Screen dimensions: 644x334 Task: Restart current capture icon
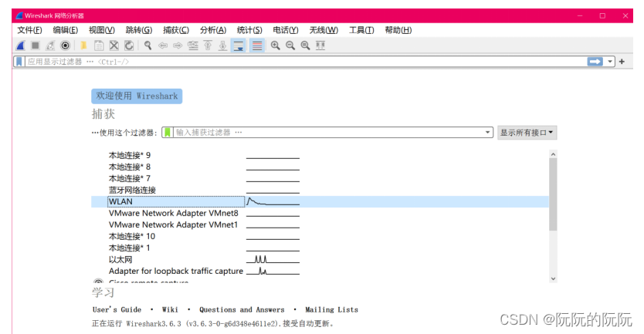(50, 46)
